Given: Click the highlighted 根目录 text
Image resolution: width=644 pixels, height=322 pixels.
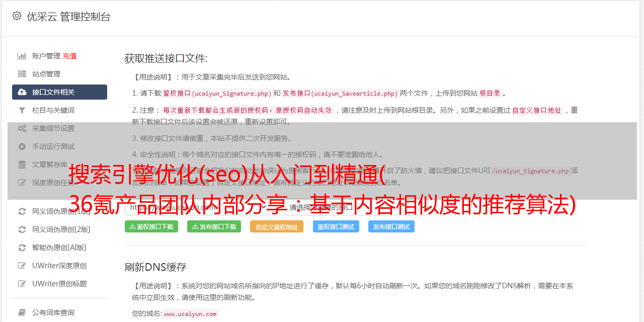Looking at the screenshot, I should [490, 93].
